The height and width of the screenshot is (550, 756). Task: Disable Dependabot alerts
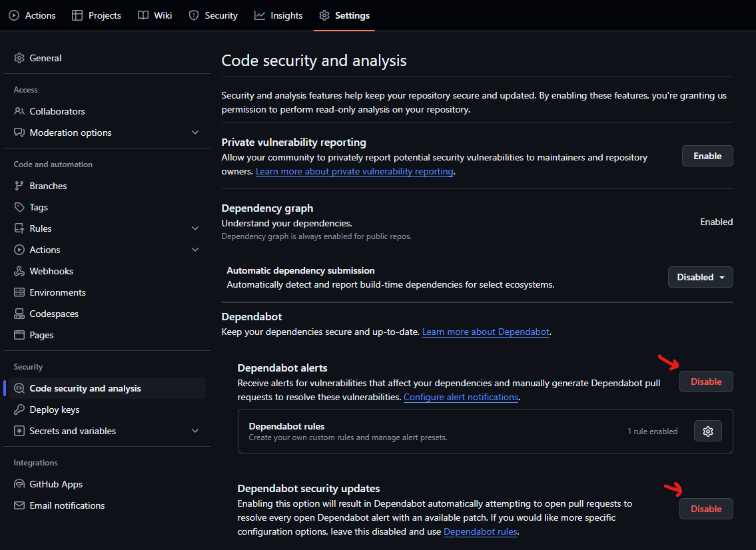(x=706, y=382)
